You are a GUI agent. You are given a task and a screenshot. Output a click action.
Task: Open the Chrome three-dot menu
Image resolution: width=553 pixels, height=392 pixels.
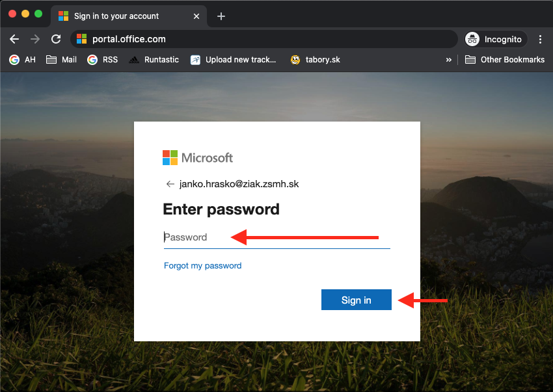point(540,39)
